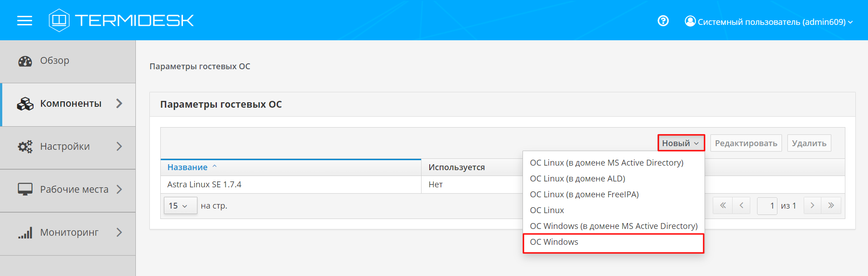
Task: Click Параметры гостевых ОС breadcrumb text
Action: 200,67
